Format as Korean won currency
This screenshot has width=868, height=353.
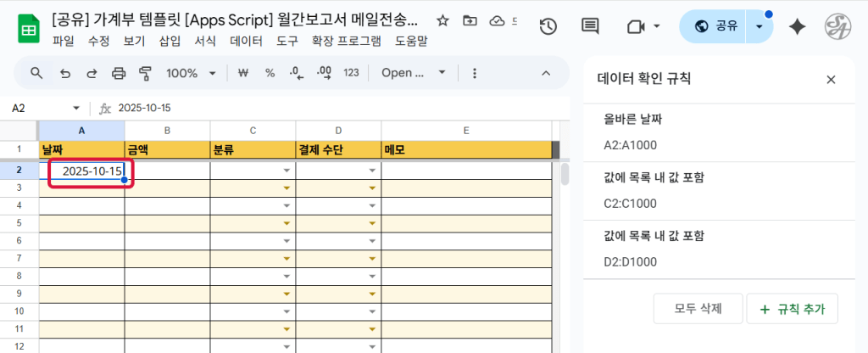tap(243, 73)
